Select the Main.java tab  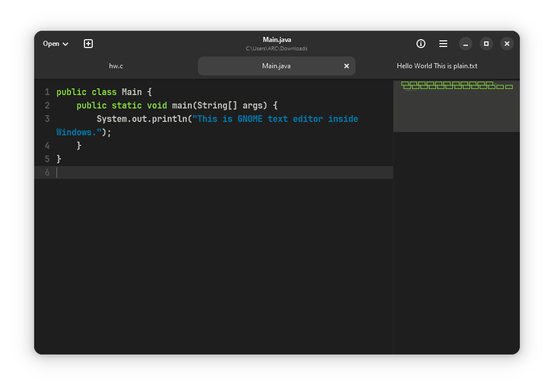click(276, 66)
